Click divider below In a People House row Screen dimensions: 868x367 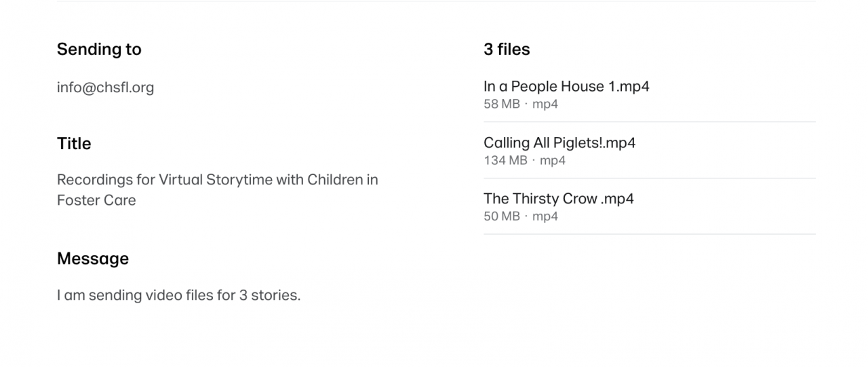tap(650, 122)
